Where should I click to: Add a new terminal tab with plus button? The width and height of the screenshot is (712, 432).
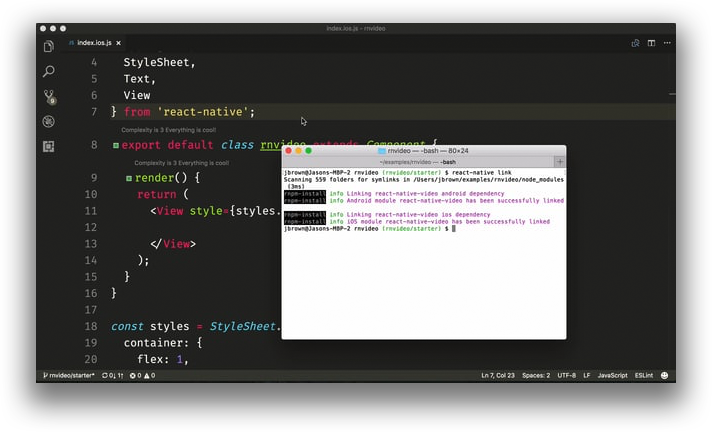560,162
